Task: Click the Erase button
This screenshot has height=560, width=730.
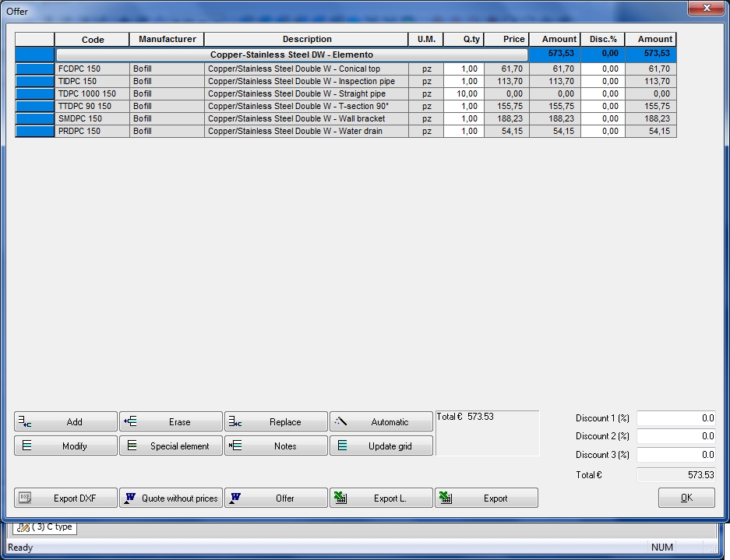Action: (x=171, y=421)
